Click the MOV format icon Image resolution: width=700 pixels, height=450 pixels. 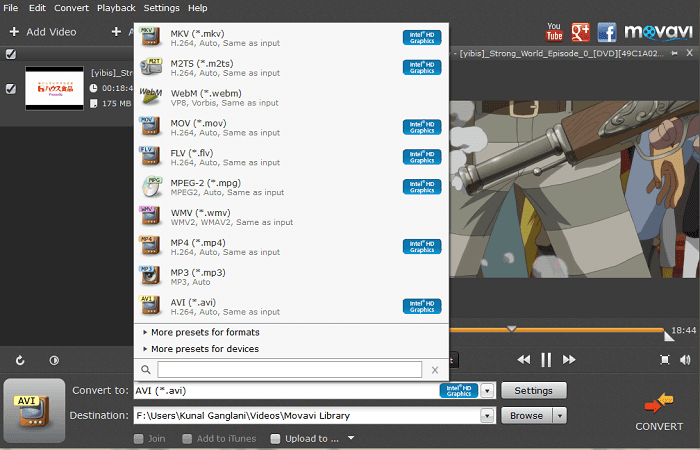coord(150,127)
